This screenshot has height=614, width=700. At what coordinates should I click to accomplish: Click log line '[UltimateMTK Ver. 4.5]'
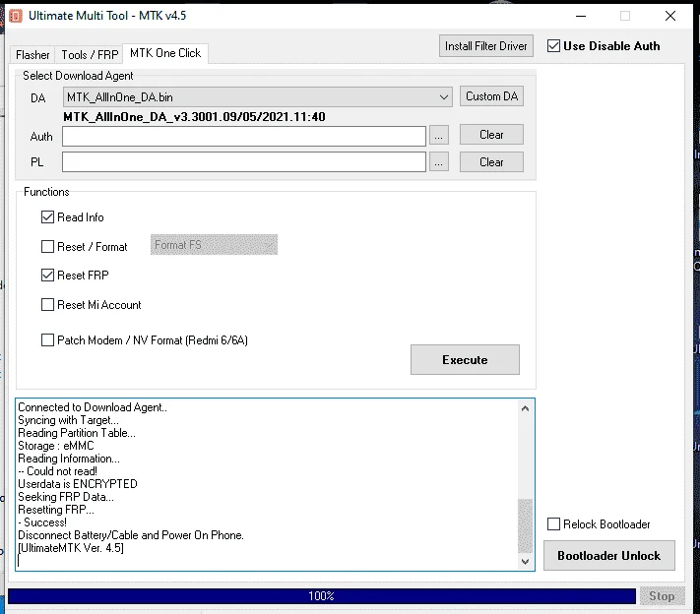(x=71, y=548)
